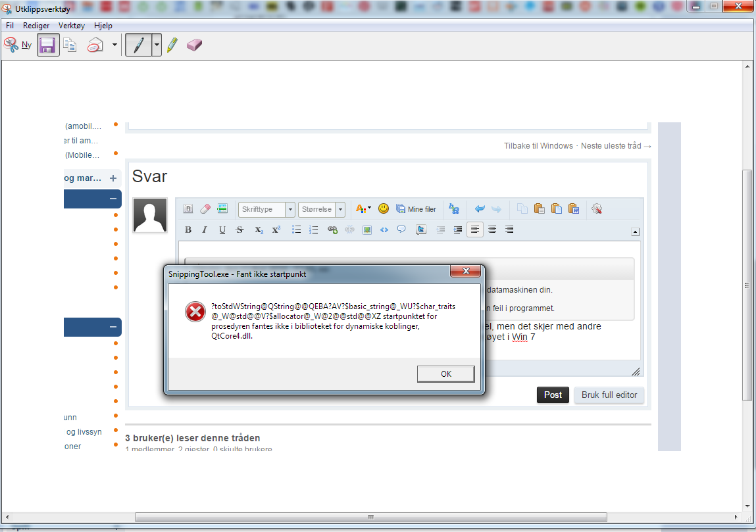Remove formatting with editor eraser icon
The image size is (756, 532).
tap(205, 208)
